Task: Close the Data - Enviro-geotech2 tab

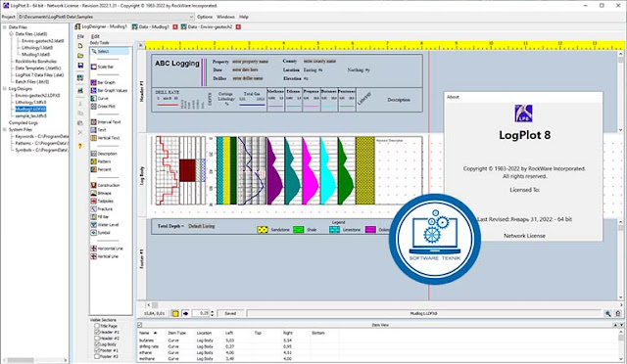Action: (238, 27)
